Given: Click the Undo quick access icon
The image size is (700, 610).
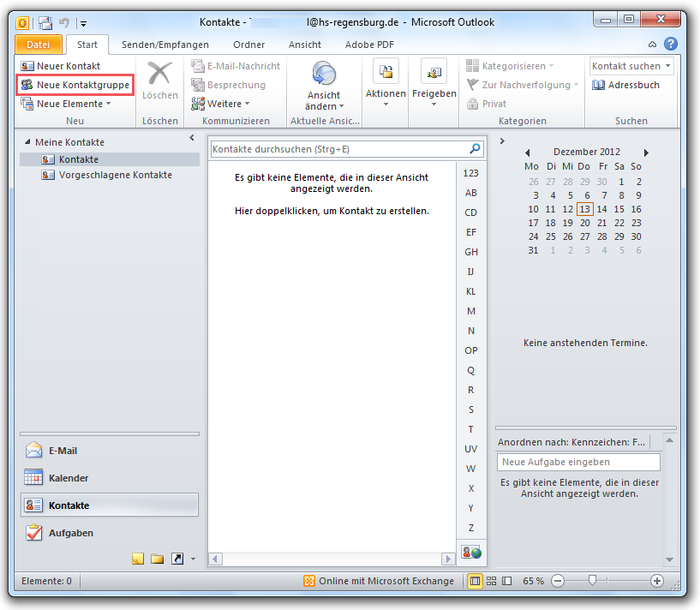Looking at the screenshot, I should click(64, 22).
